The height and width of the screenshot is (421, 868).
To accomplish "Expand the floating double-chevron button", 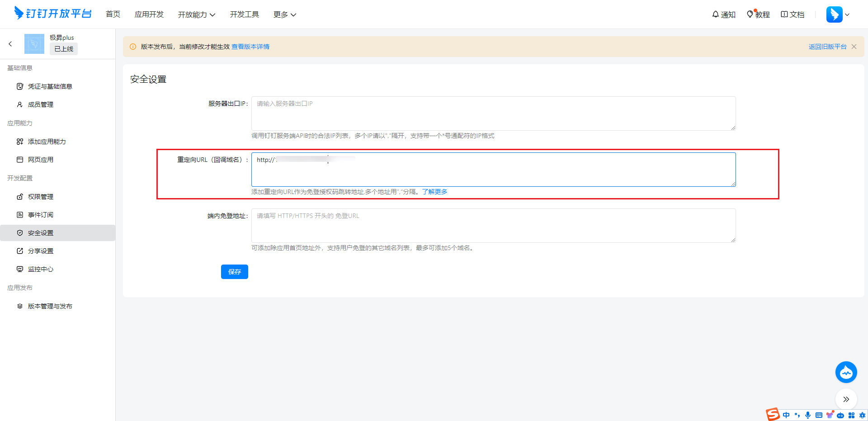I will 846,399.
